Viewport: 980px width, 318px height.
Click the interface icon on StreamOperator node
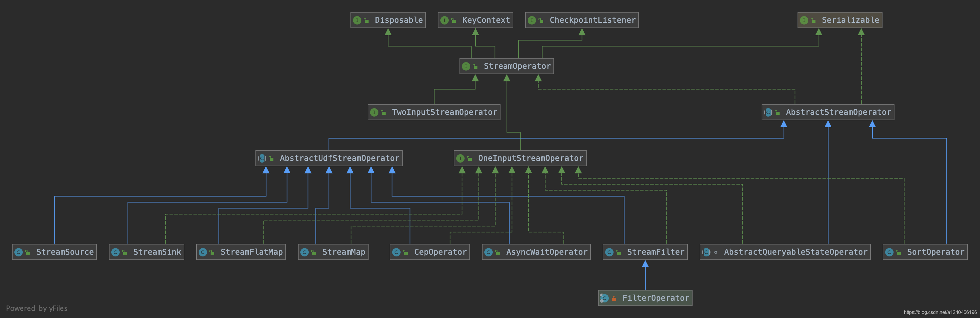[x=466, y=66]
